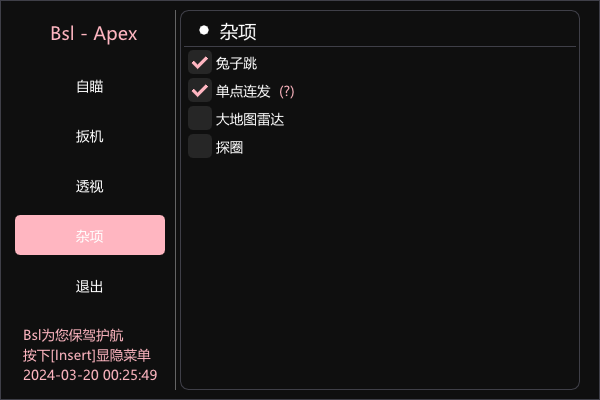The height and width of the screenshot is (400, 600).
Task: Click the 2024-03-20 timestamp in the footer
Action: [x=90, y=375]
